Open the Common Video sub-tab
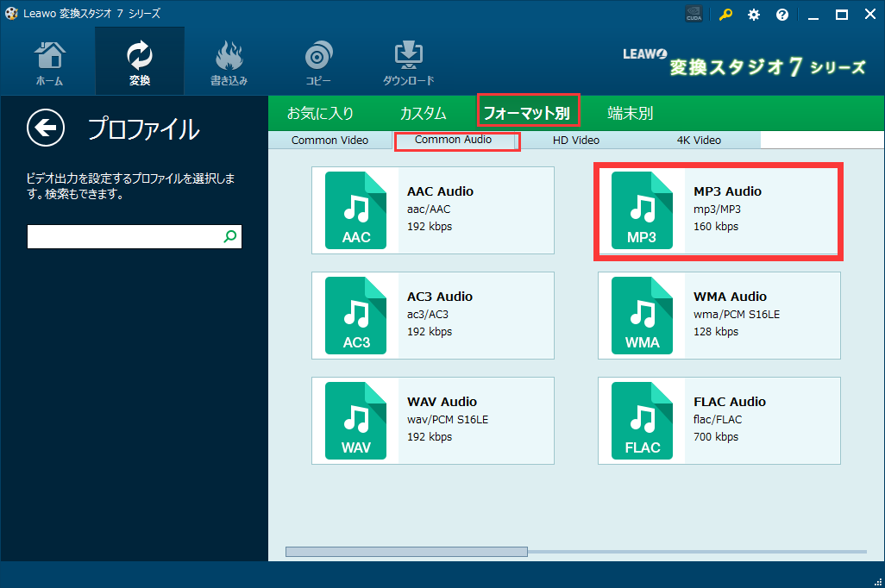This screenshot has height=588, width=885. [x=330, y=140]
